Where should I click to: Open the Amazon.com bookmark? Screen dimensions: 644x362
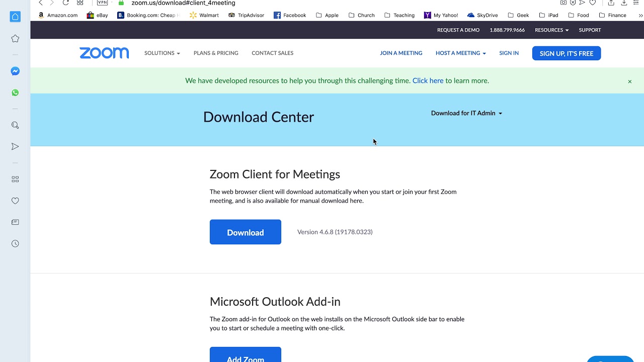click(58, 15)
